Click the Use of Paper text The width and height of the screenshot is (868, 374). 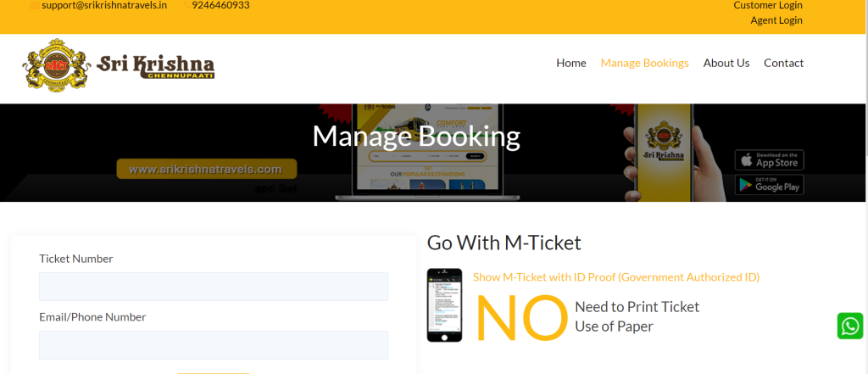[614, 327]
